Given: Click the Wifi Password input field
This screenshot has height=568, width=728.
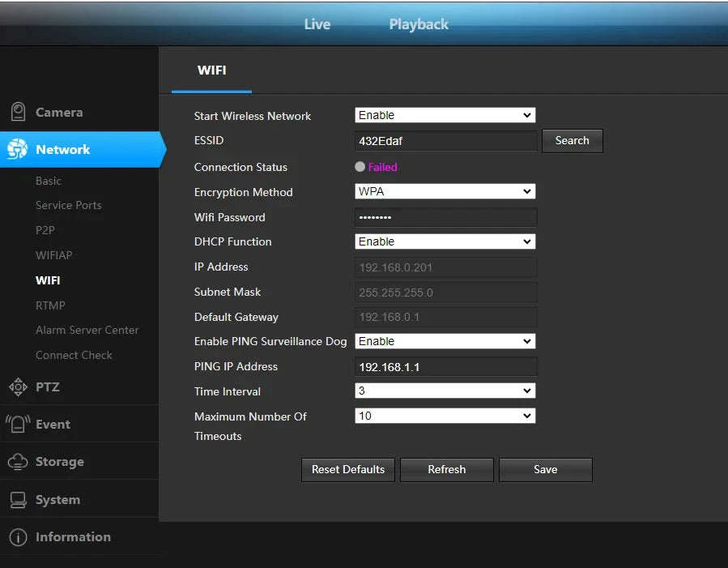Looking at the screenshot, I should pyautogui.click(x=445, y=216).
